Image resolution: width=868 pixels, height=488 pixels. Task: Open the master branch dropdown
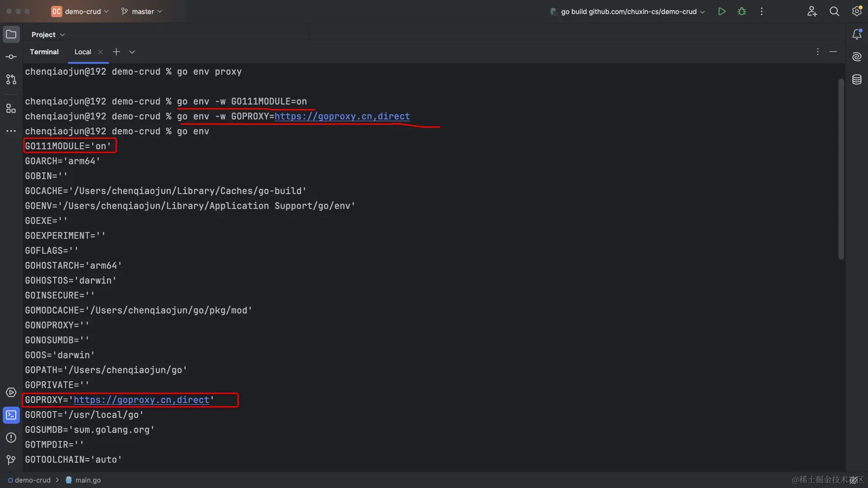coord(142,11)
